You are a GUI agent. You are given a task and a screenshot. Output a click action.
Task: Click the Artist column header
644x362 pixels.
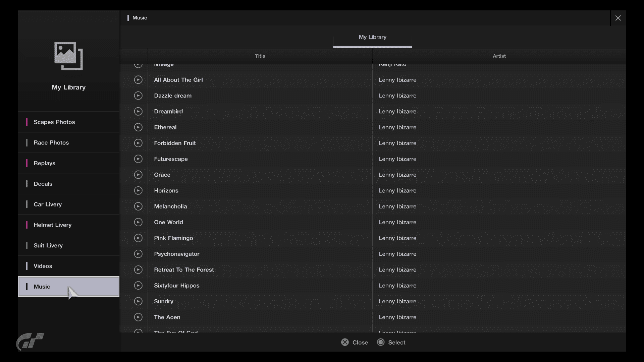pyautogui.click(x=499, y=56)
